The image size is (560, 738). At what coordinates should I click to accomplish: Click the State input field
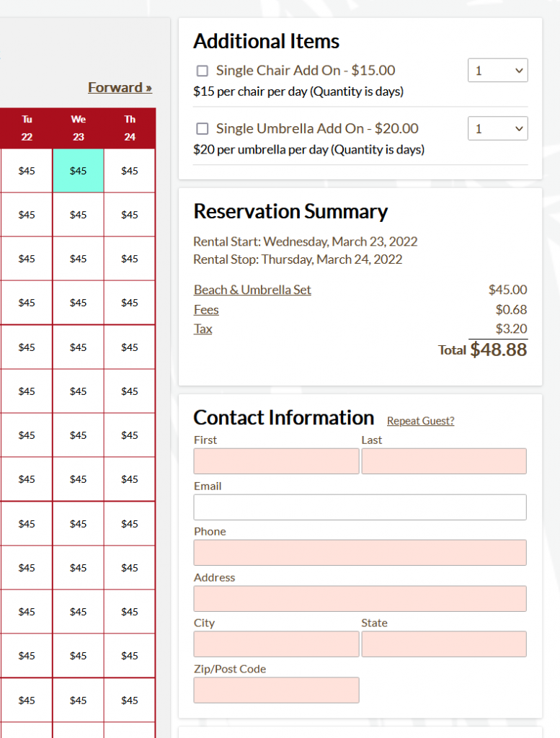444,644
